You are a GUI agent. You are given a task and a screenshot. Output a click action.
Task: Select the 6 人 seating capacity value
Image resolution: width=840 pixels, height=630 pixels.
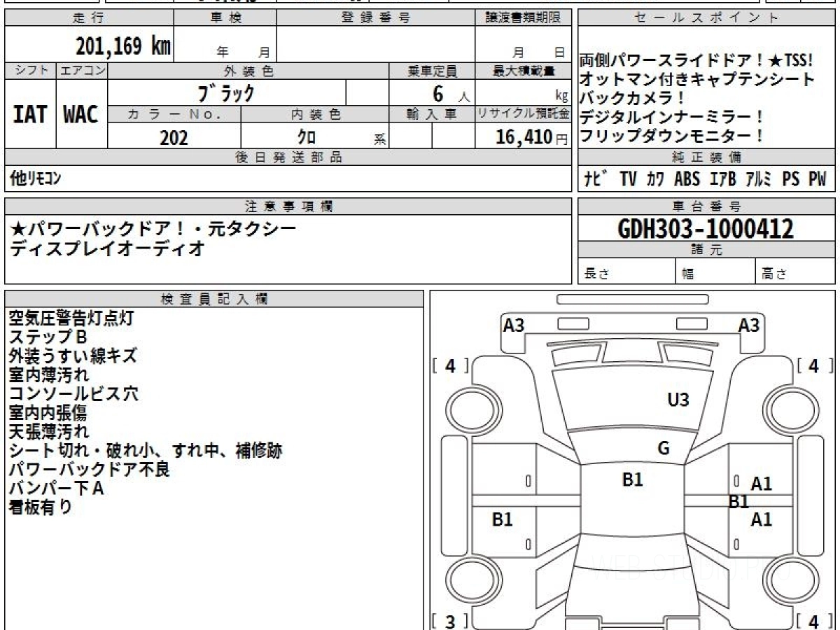(452, 94)
